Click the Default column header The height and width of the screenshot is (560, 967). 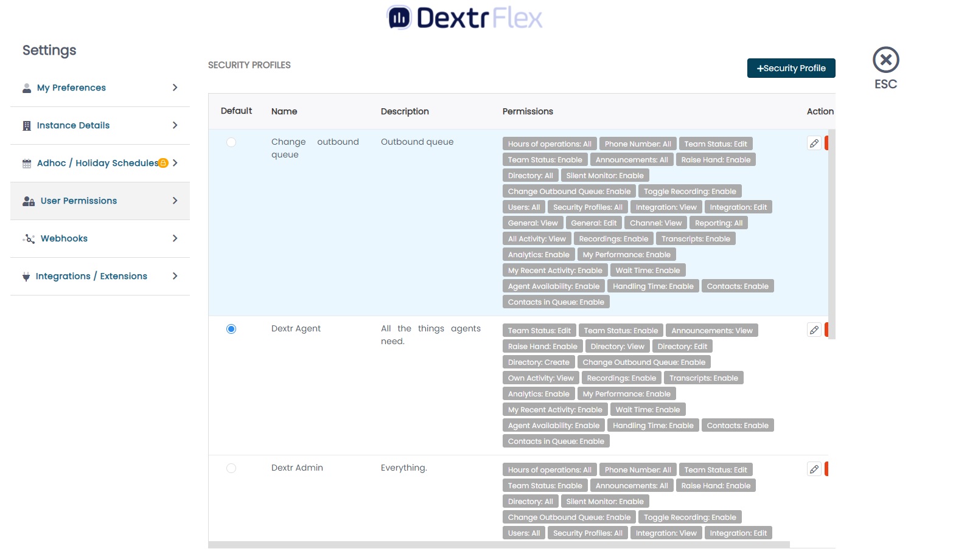(x=236, y=111)
